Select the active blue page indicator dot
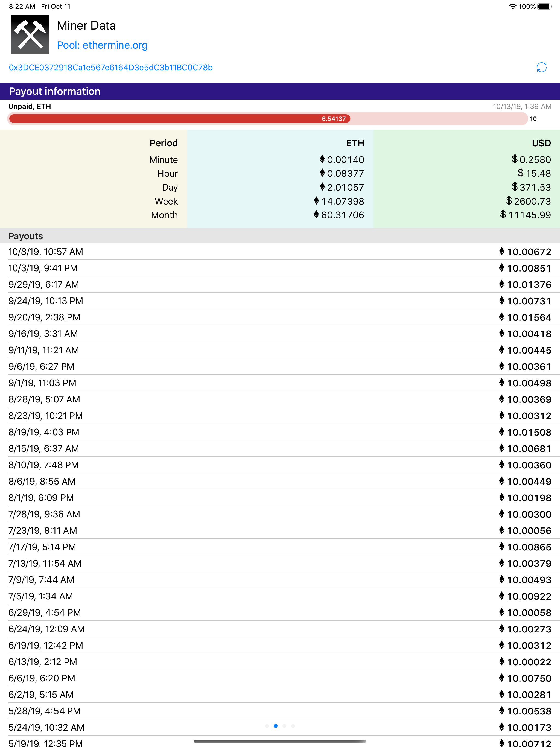Screen dimensions: 560x747 (x=276, y=726)
